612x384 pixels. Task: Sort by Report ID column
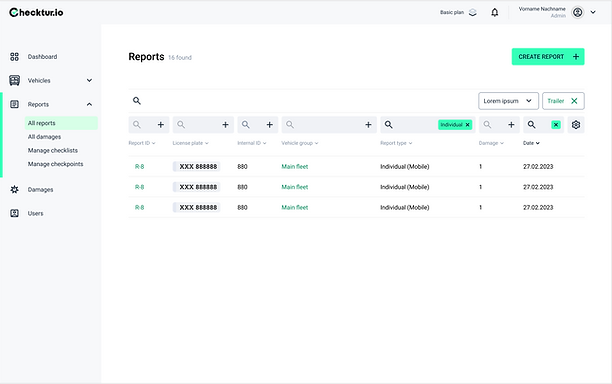[142, 143]
